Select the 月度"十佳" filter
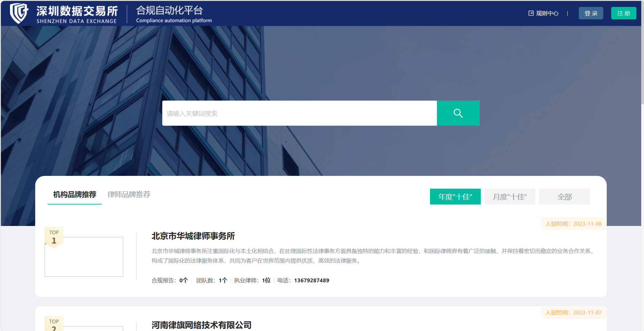The width and height of the screenshot is (644, 331). click(x=510, y=197)
